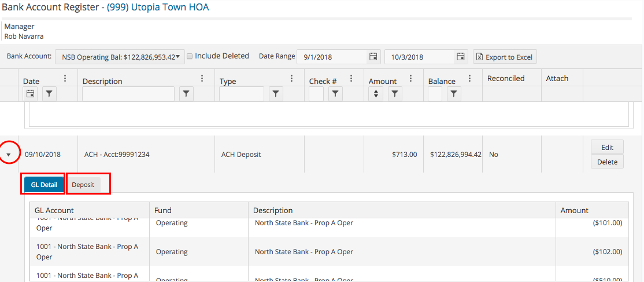
Task: Sort by the Date column header
Action: (31, 82)
